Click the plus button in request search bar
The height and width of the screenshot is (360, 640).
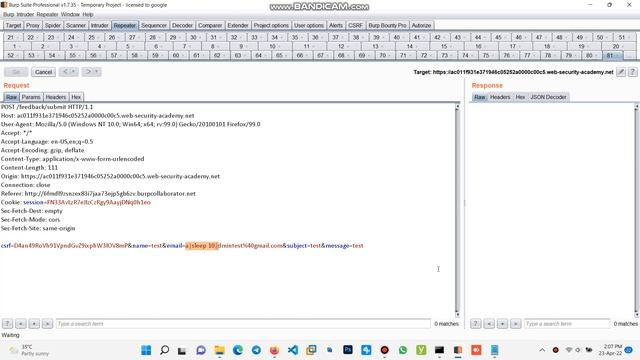(34, 324)
